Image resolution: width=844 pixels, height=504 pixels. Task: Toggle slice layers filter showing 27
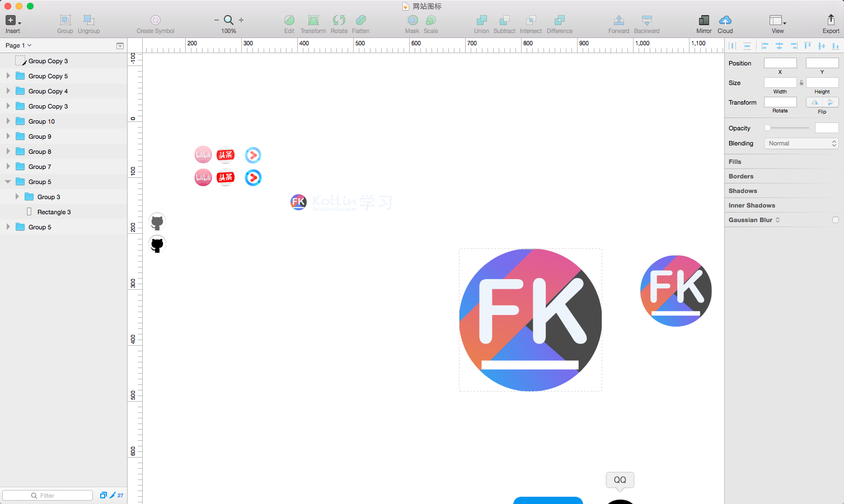coord(116,495)
